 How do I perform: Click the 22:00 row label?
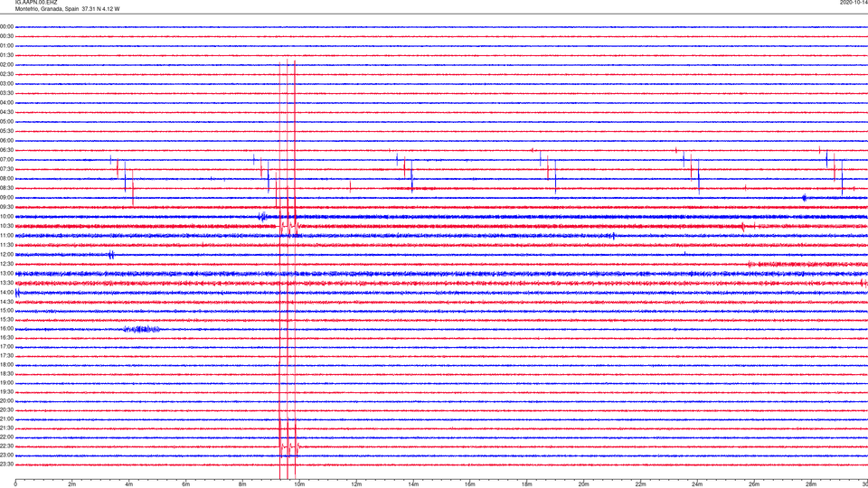(6, 437)
